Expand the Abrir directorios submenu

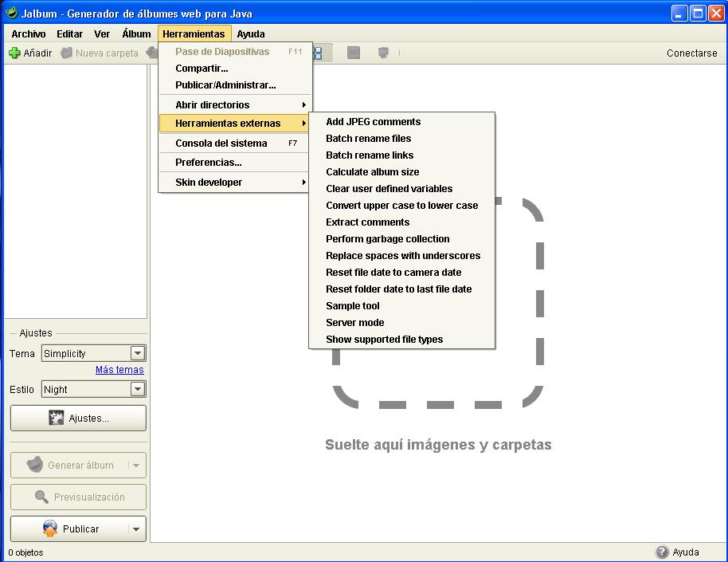[233, 104]
